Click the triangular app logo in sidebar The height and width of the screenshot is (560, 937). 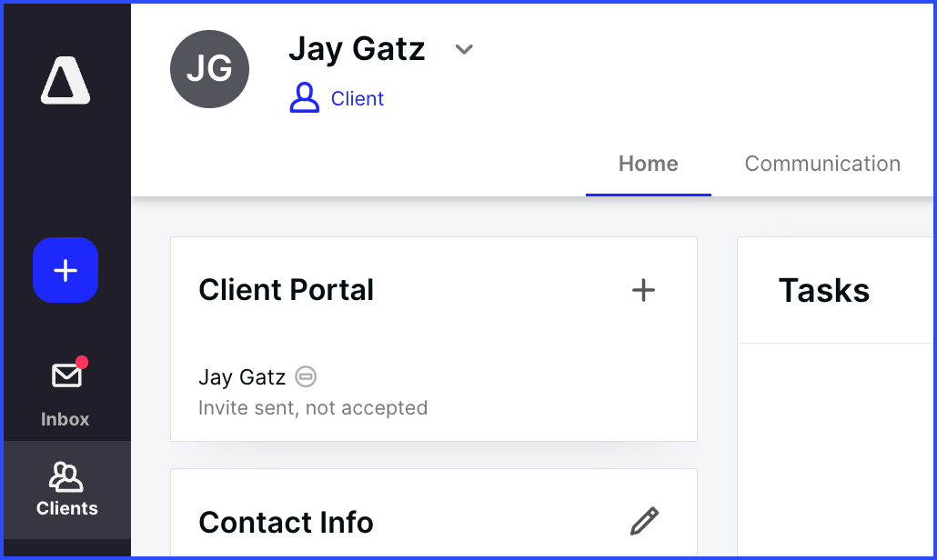pos(65,81)
